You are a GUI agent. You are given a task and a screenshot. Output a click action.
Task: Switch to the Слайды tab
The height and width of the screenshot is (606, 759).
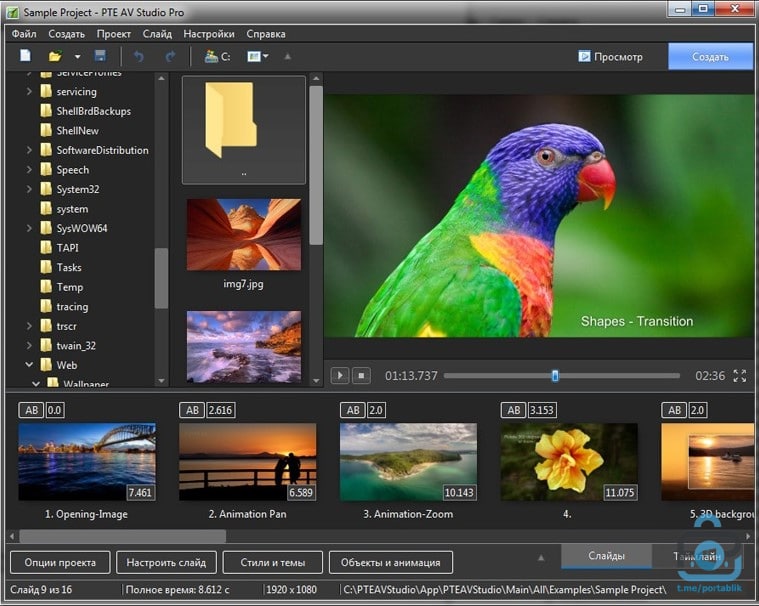[x=607, y=556]
